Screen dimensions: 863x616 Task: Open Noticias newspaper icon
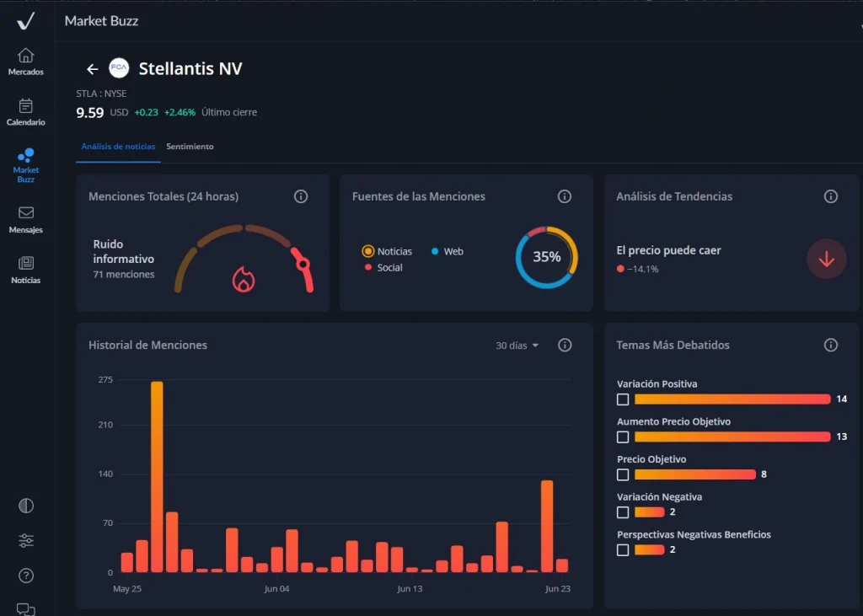pyautogui.click(x=26, y=263)
